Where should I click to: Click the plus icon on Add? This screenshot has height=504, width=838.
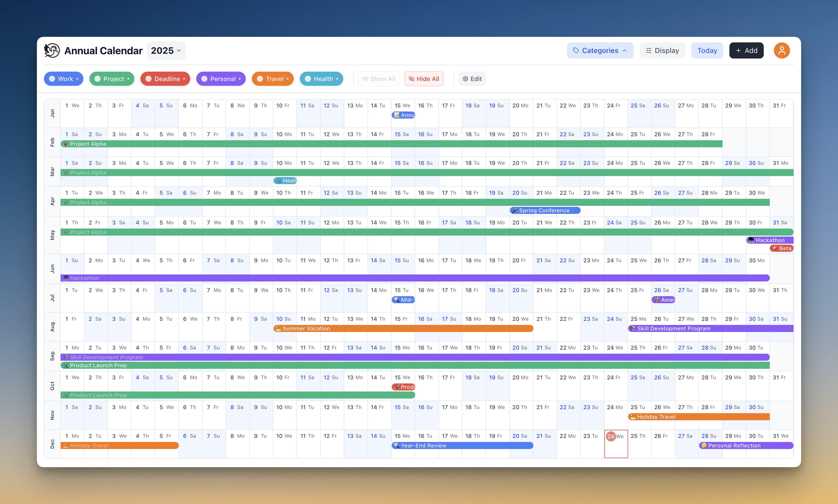point(738,50)
